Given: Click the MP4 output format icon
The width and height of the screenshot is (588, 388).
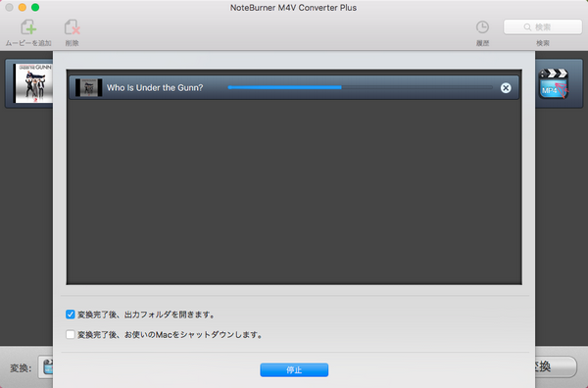Looking at the screenshot, I should pos(554,83).
